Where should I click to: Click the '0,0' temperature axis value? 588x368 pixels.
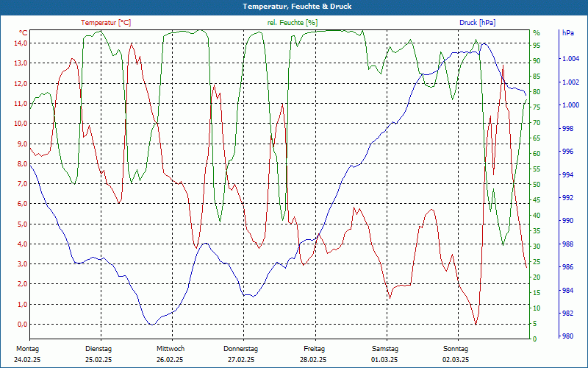[22, 325]
